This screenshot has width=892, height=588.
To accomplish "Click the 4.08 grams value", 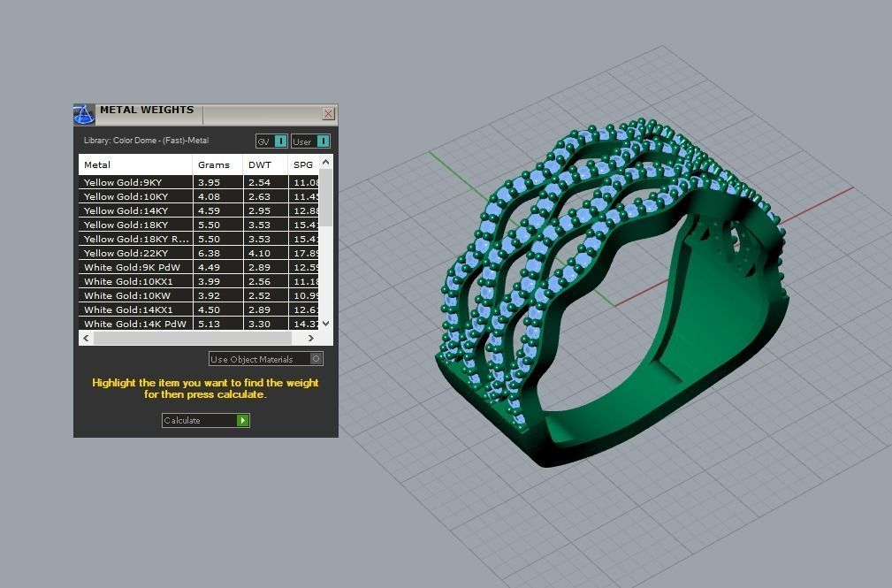I will [209, 196].
